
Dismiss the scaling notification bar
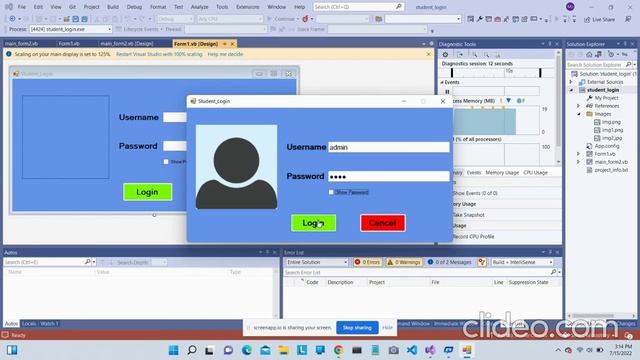[x=429, y=54]
